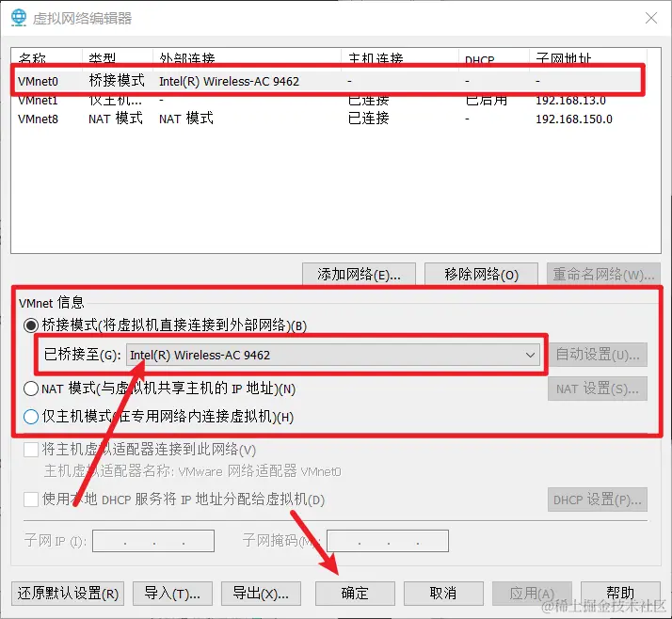Screen dimensions: 672x619
Task: Click the 自动设置(U)... button
Action: pos(598,355)
